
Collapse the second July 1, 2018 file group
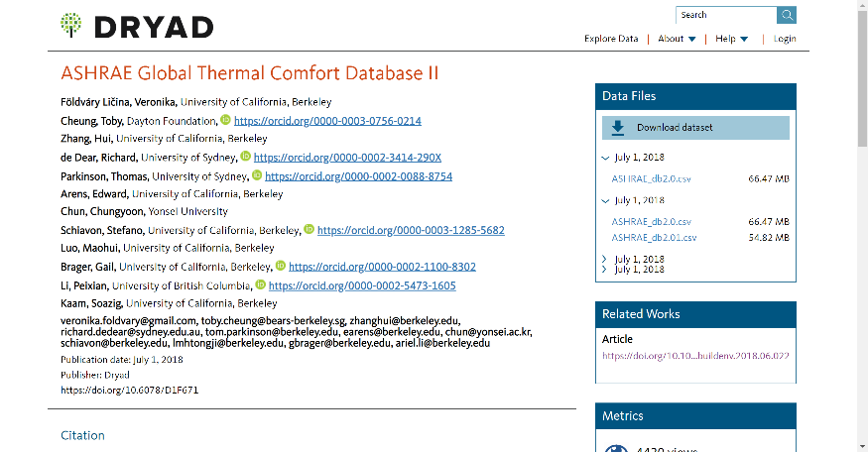coord(605,201)
